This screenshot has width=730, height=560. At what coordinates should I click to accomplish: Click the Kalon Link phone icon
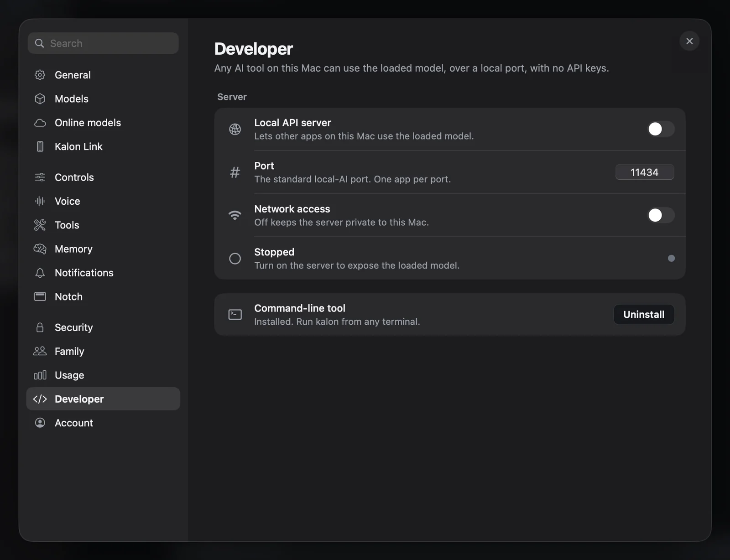pyautogui.click(x=40, y=146)
